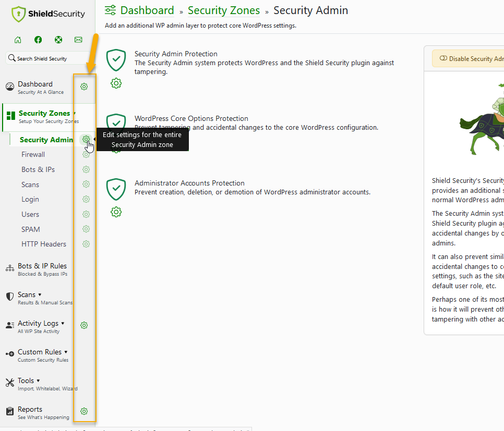Open Reports settings gear
This screenshot has height=431, width=504.
click(x=84, y=411)
